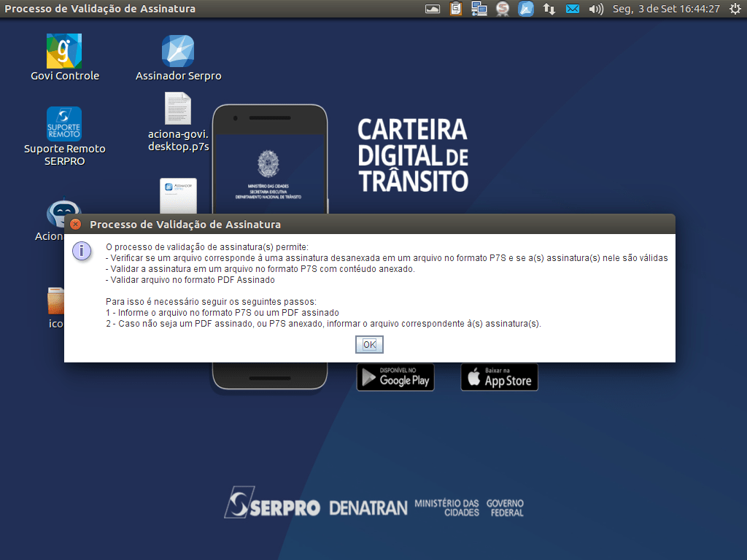The image size is (747, 560).
Task: Open the system gear session menu
Action: [x=735, y=9]
